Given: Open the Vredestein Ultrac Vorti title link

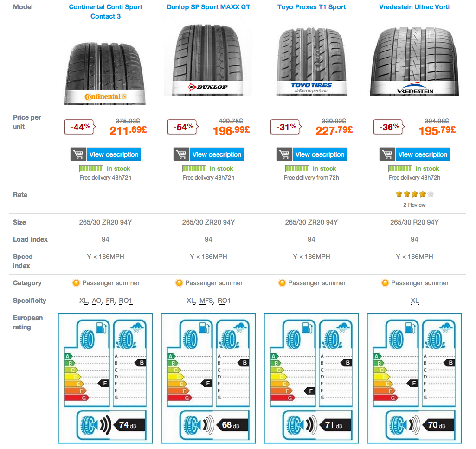Looking at the screenshot, I should pyautogui.click(x=414, y=7).
